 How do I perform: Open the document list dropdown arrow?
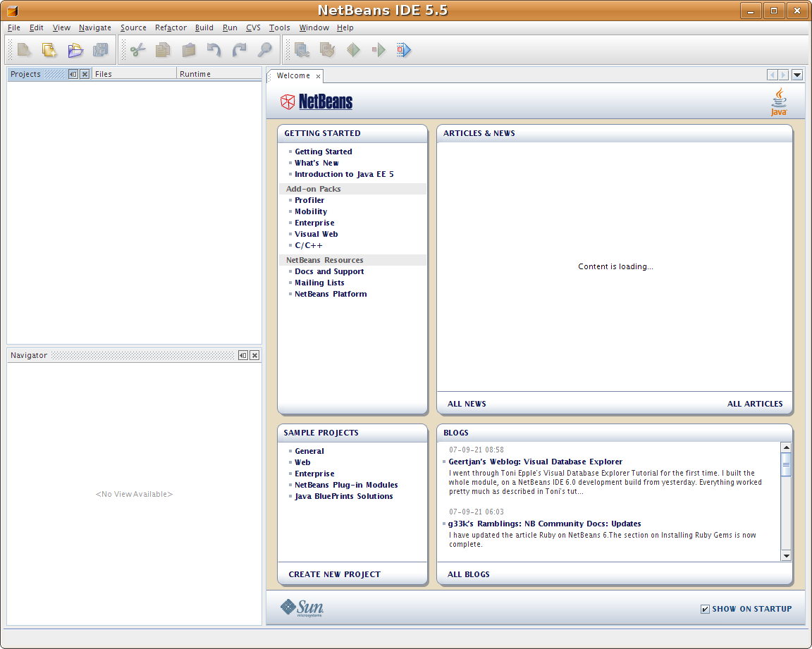click(x=797, y=75)
